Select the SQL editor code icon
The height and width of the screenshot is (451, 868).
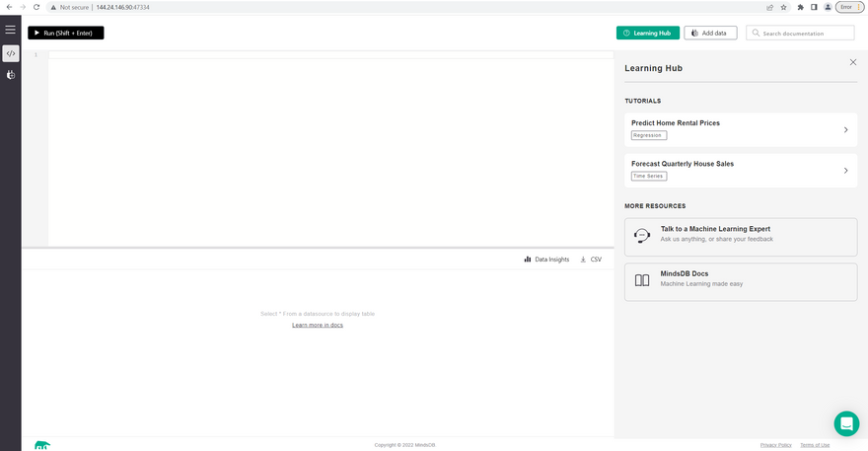[x=10, y=53]
